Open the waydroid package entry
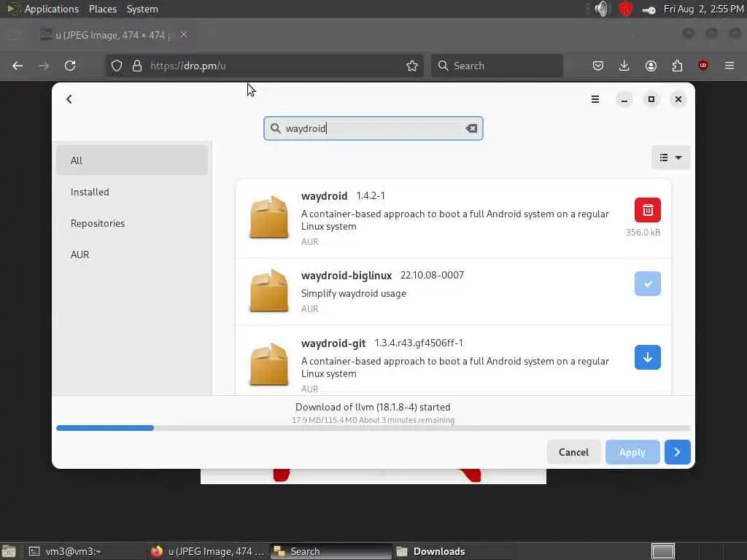Viewport: 747px width, 560px height. (x=453, y=219)
